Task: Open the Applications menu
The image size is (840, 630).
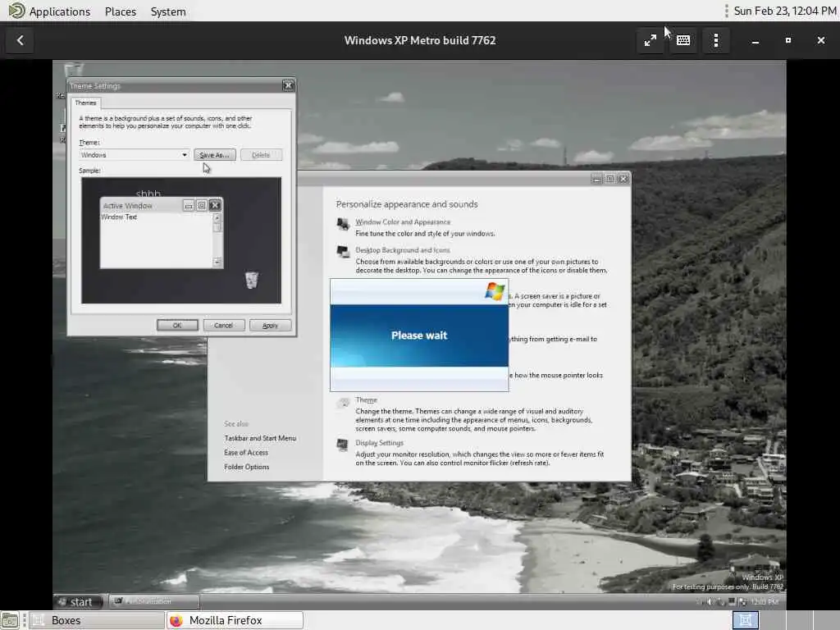Action: 59,11
